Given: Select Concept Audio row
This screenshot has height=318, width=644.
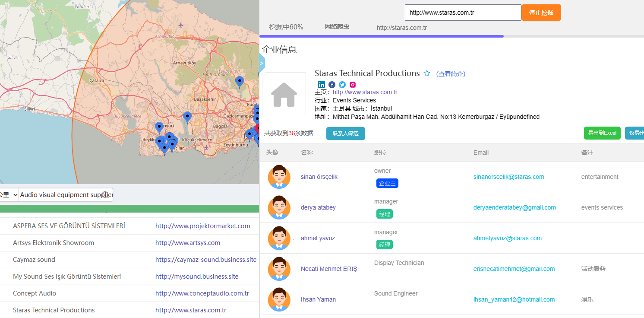Looking at the screenshot, I should click(x=129, y=293).
